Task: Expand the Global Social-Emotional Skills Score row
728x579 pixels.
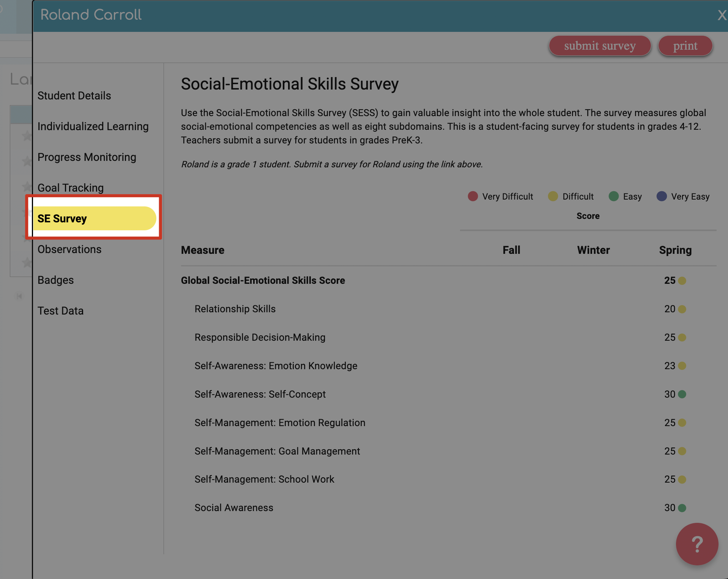Action: [x=263, y=280]
